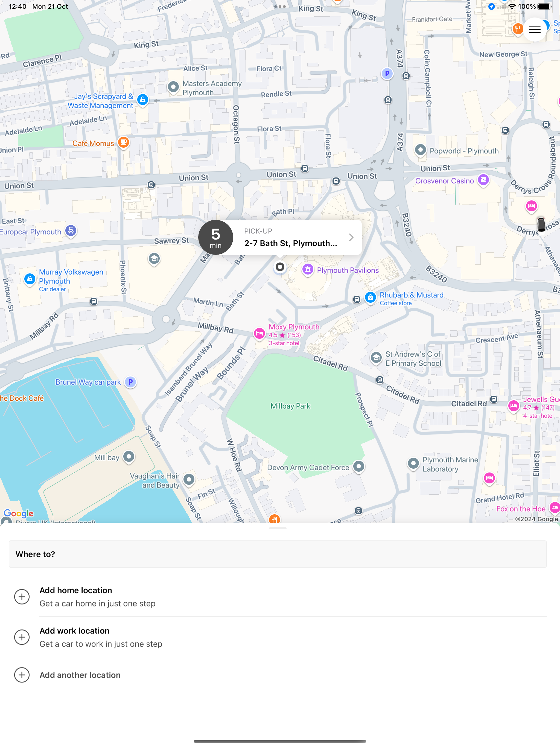
Task: Select the Devon Army Cadet Force pin
Action: click(359, 467)
